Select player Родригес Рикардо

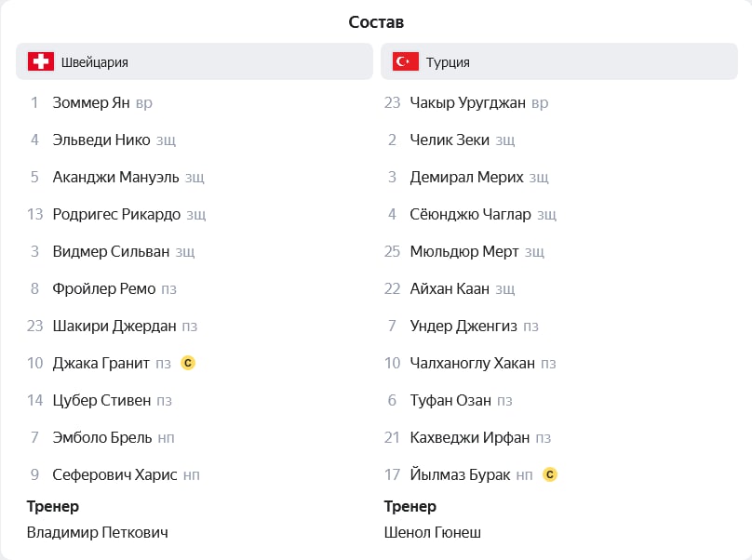click(116, 214)
